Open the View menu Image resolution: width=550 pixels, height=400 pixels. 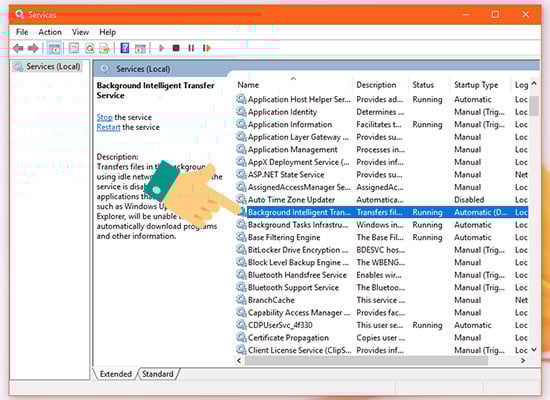pos(80,32)
